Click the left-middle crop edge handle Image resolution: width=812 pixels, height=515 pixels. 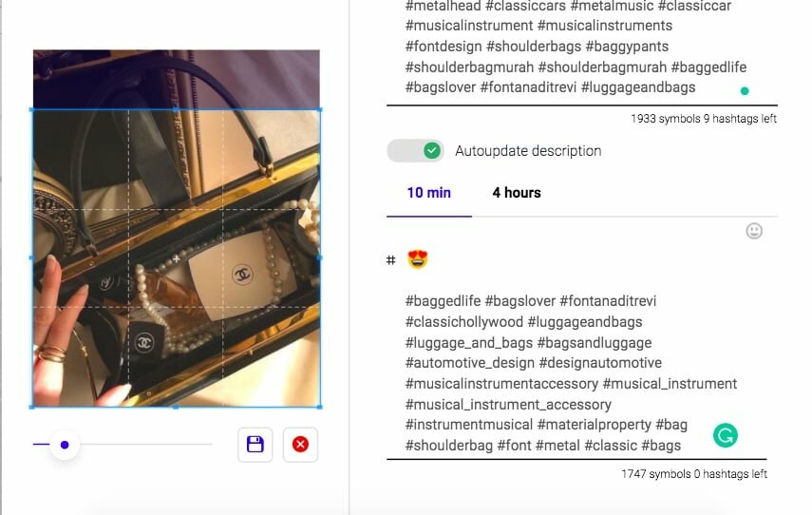[x=32, y=257]
